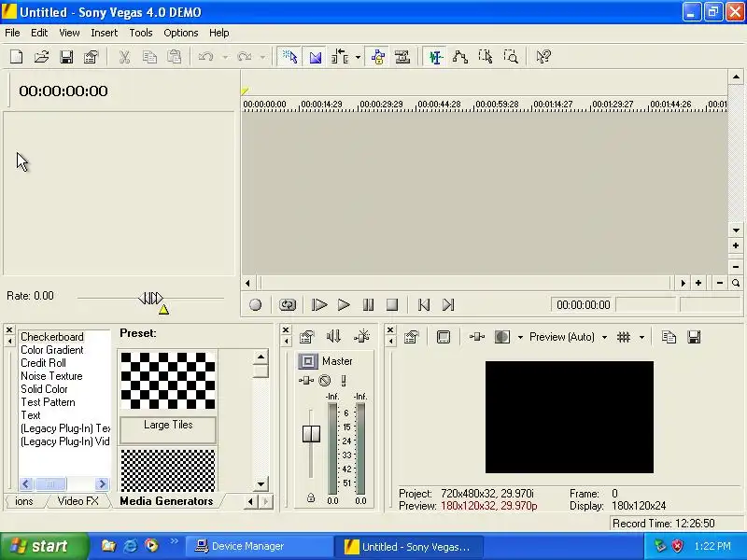Viewport: 747px width, 560px height.
Task: Open project Properties from the toolbar
Action: pos(91,57)
